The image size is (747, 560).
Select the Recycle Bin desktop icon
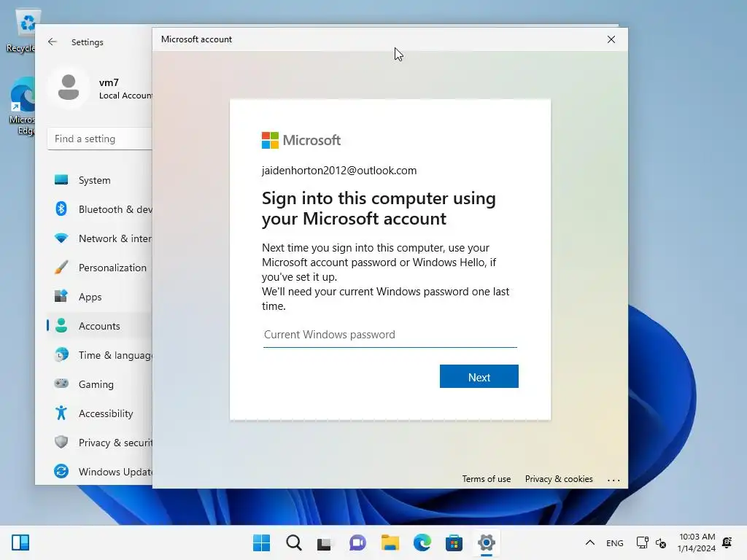[21, 31]
